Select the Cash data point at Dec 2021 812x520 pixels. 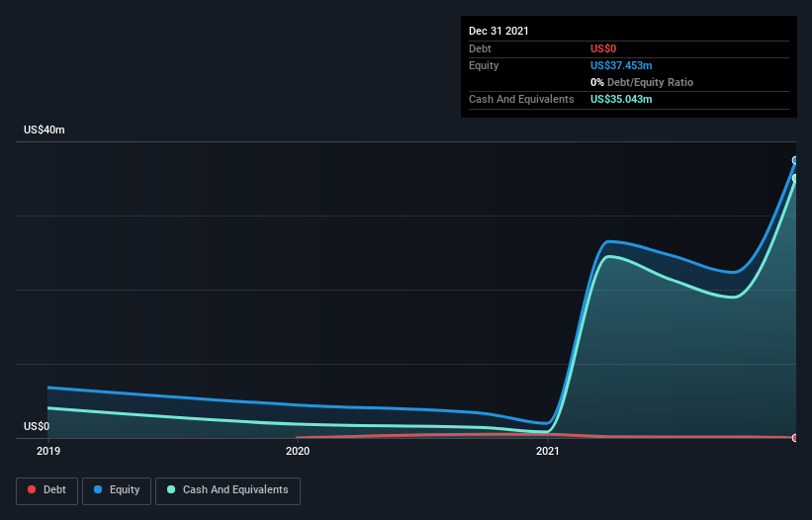[795, 178]
